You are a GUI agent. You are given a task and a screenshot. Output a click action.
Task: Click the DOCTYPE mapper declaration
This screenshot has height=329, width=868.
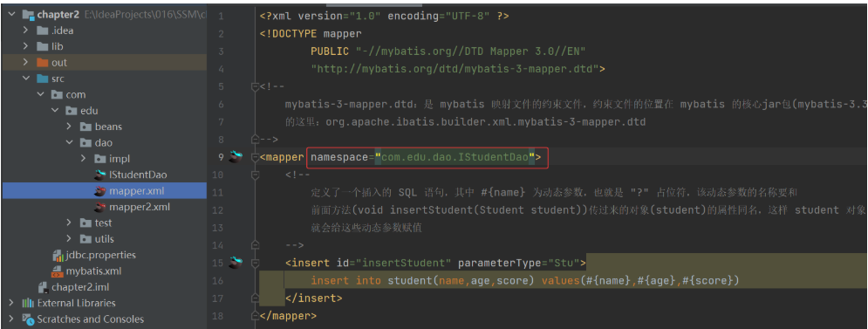tap(311, 34)
